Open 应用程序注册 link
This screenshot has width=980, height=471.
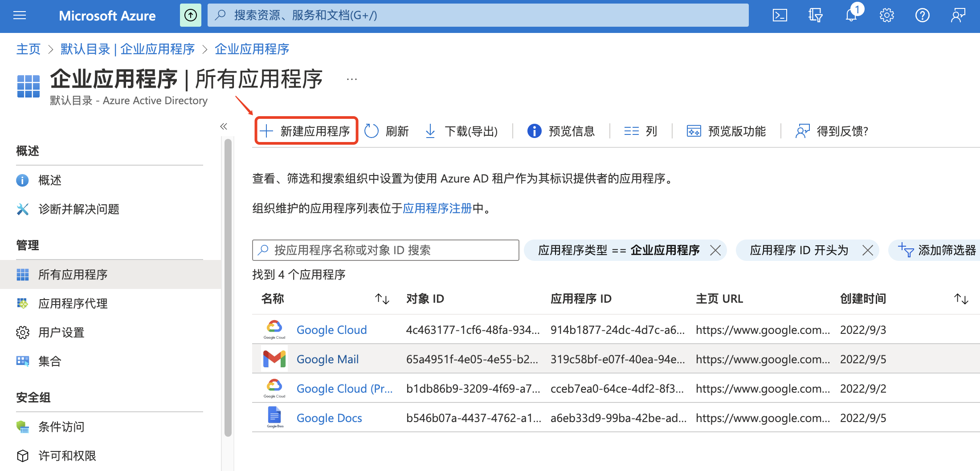(x=437, y=208)
